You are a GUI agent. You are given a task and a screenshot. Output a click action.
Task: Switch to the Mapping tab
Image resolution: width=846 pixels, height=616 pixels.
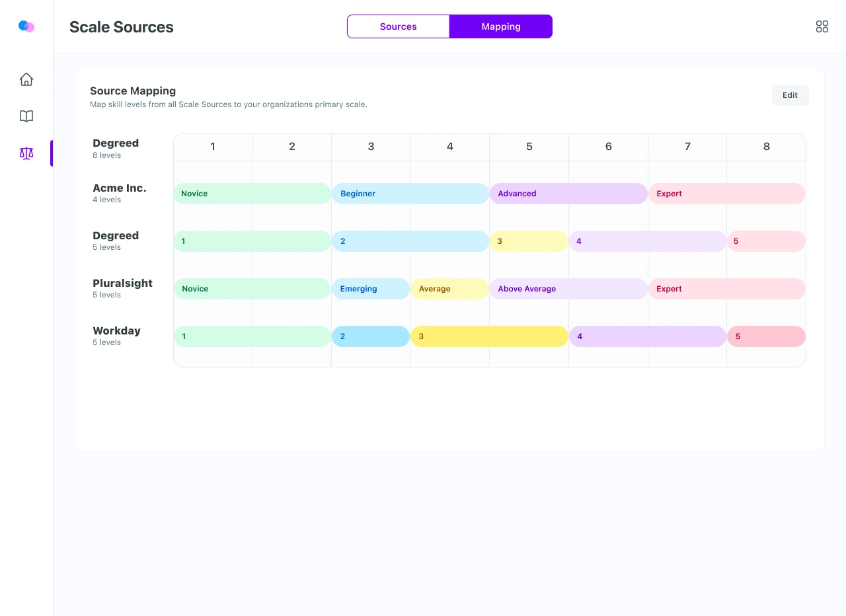(x=500, y=26)
